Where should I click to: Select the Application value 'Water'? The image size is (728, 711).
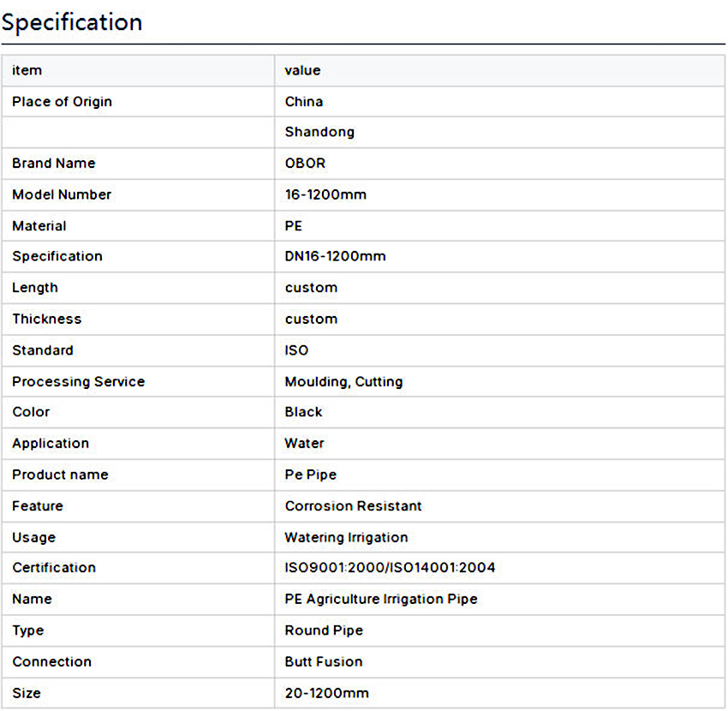point(304,444)
